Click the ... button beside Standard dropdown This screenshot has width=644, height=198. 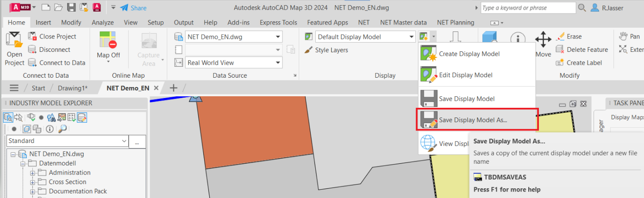[137, 142]
